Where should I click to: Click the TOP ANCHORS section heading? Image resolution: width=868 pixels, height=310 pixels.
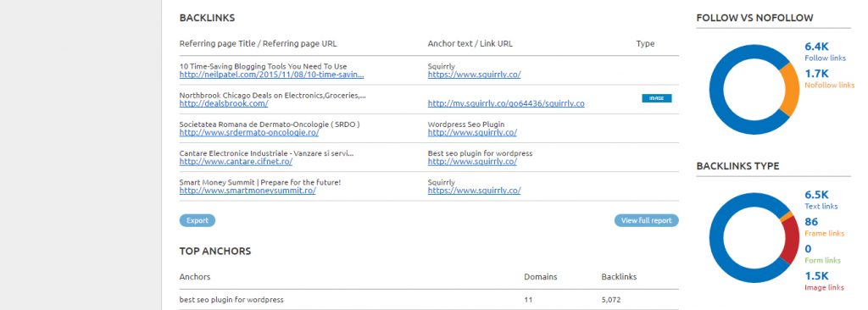(214, 252)
